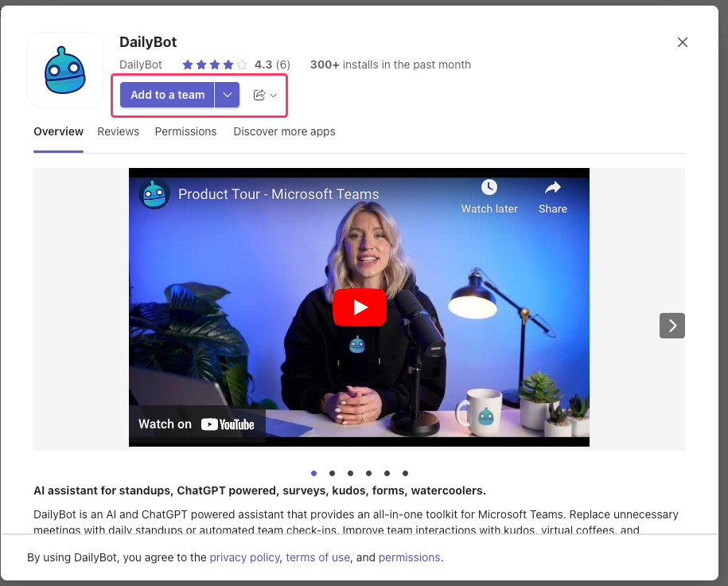The width and height of the screenshot is (728, 586).
Task: Go to the next carousel slide
Action: coord(672,326)
